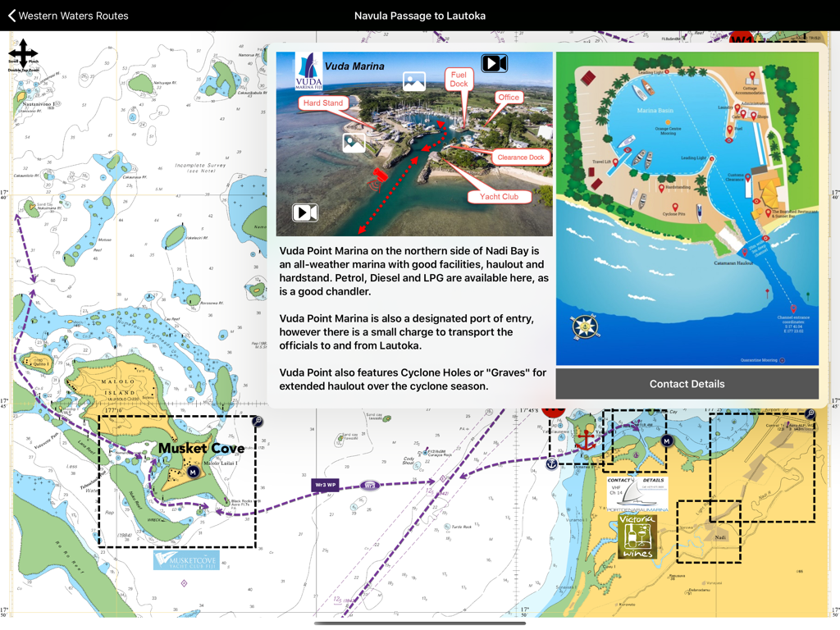The image size is (840, 630).
Task: Select the Vuda Marina Fiji logo
Action: click(x=309, y=73)
